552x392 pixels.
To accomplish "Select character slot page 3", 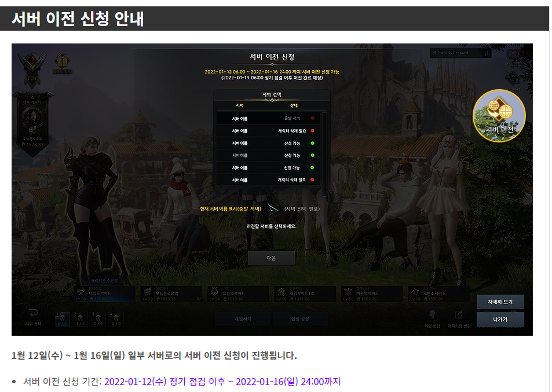I will tap(98, 319).
